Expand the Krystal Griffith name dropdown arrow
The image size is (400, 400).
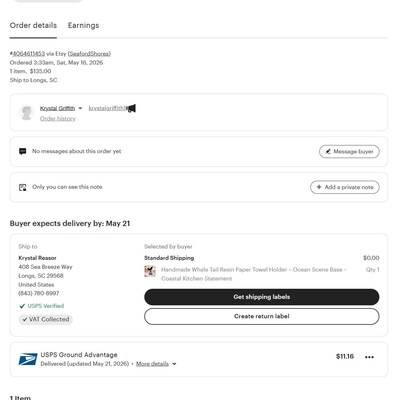click(x=80, y=108)
